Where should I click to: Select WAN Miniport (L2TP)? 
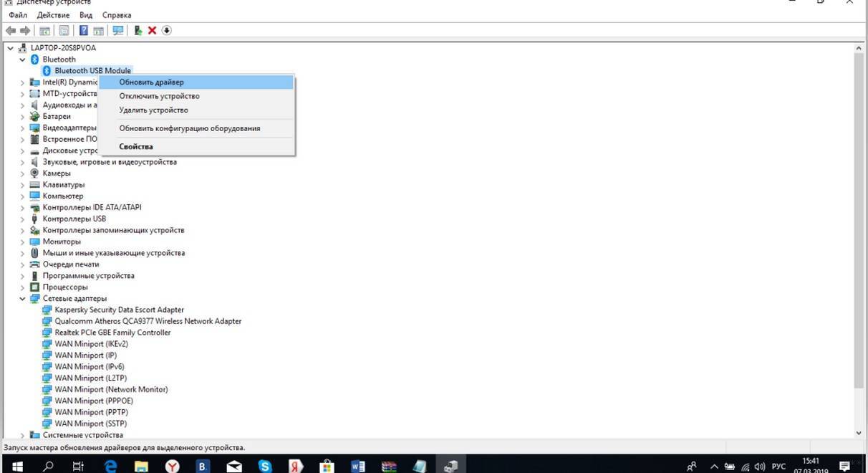[x=90, y=378]
